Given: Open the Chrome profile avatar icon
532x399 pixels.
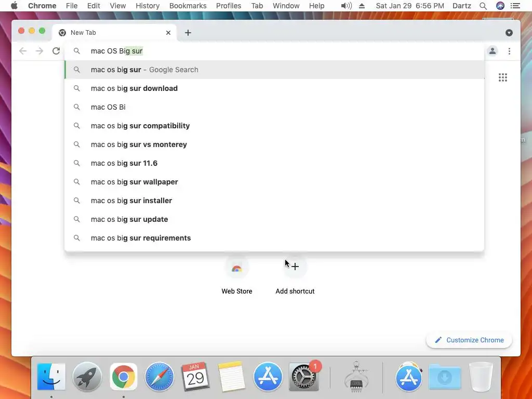Looking at the screenshot, I should coord(493,51).
